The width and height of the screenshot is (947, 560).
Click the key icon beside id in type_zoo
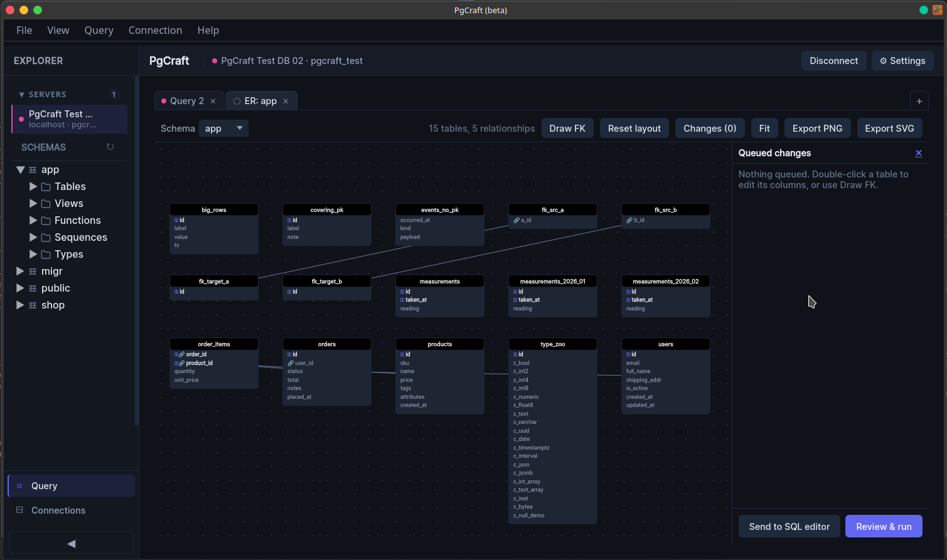(x=515, y=354)
